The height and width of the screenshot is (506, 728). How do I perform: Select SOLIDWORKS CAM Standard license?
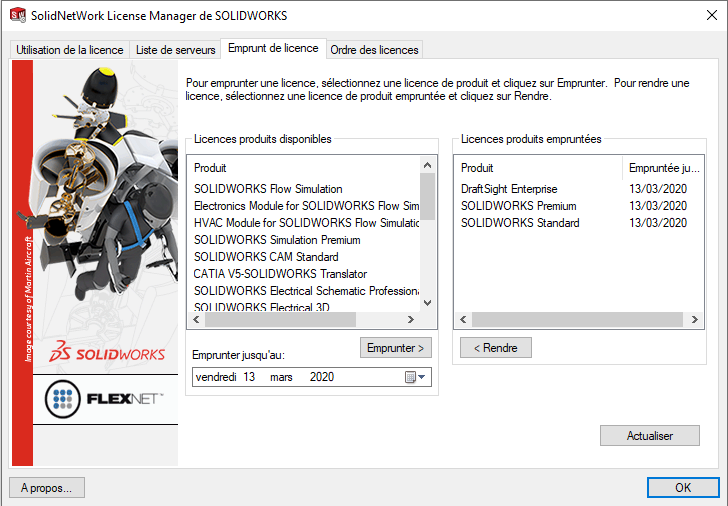tap(266, 257)
